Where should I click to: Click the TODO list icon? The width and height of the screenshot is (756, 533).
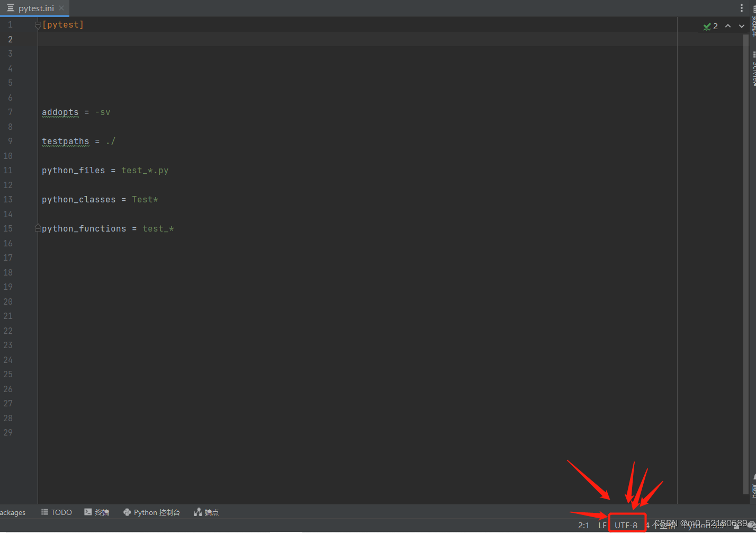[44, 512]
